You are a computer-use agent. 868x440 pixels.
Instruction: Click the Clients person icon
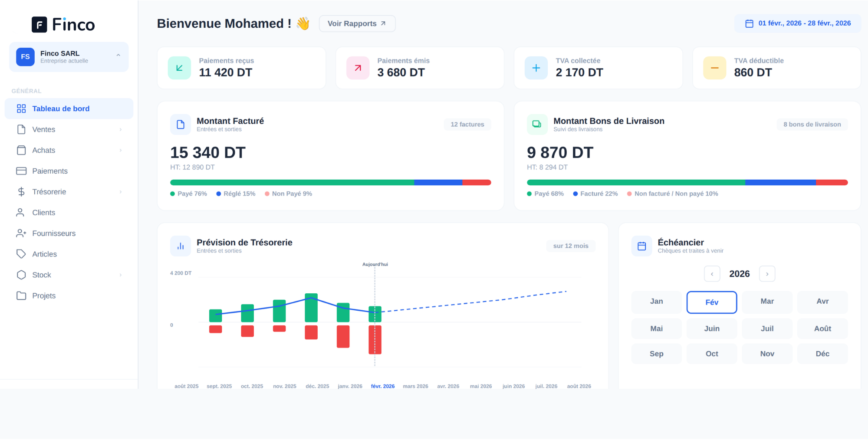click(x=20, y=213)
